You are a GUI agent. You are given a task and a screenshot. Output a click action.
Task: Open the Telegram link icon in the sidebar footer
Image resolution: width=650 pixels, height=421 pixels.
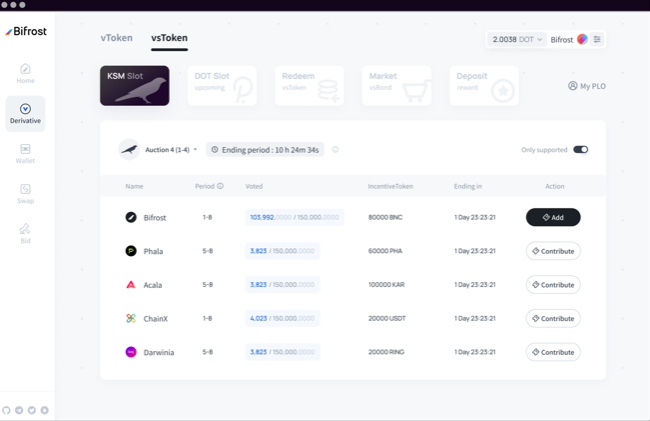[x=19, y=410]
